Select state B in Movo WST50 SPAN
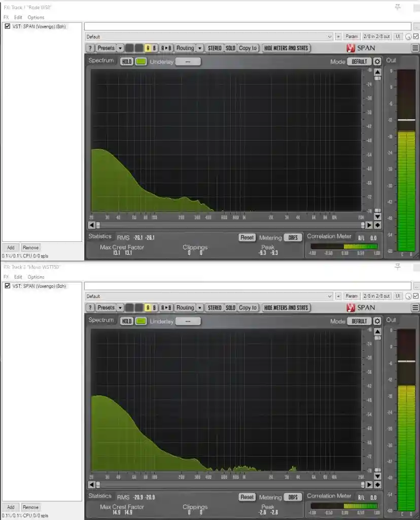Screen dimensions: 420x520 (x=154, y=308)
